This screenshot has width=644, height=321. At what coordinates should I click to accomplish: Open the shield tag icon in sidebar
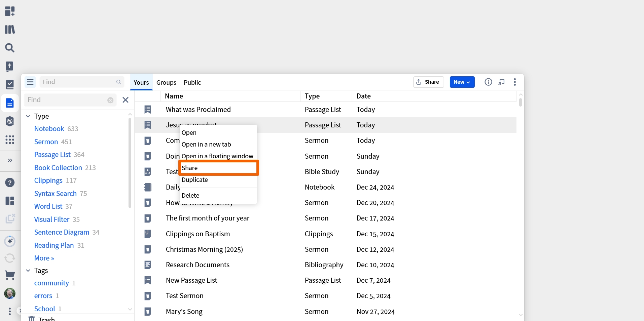10,121
